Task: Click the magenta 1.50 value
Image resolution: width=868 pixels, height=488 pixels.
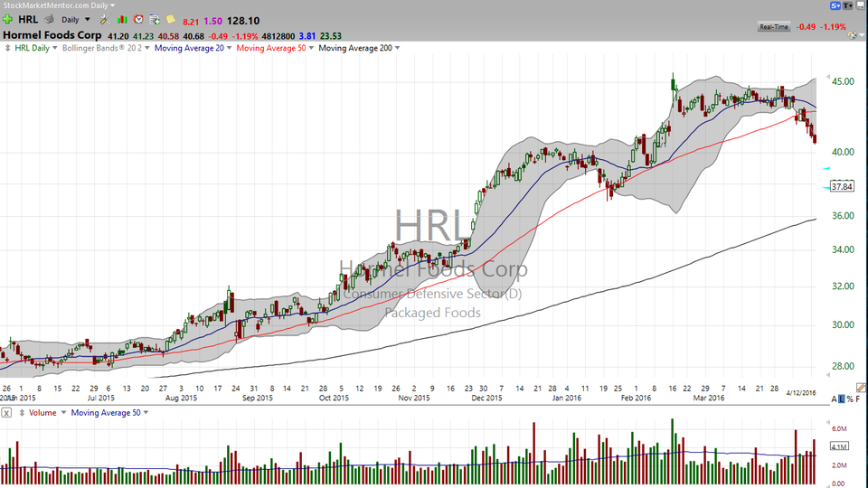Action: (x=212, y=21)
